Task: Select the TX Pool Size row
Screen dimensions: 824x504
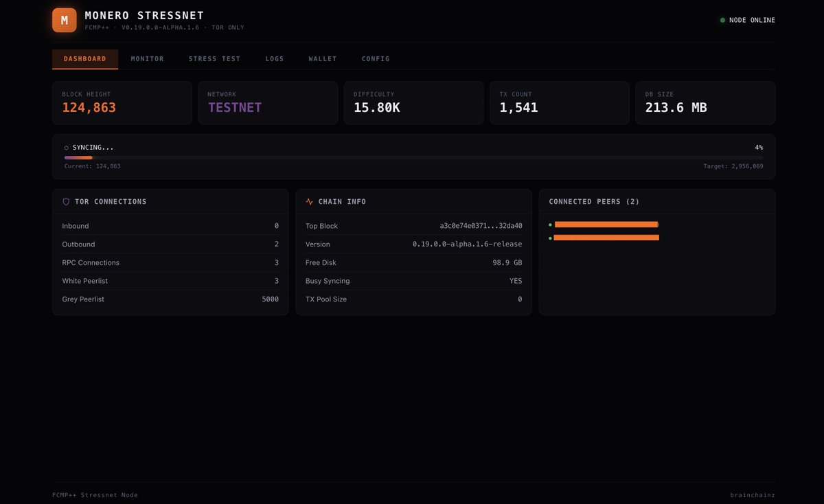Action: point(414,299)
